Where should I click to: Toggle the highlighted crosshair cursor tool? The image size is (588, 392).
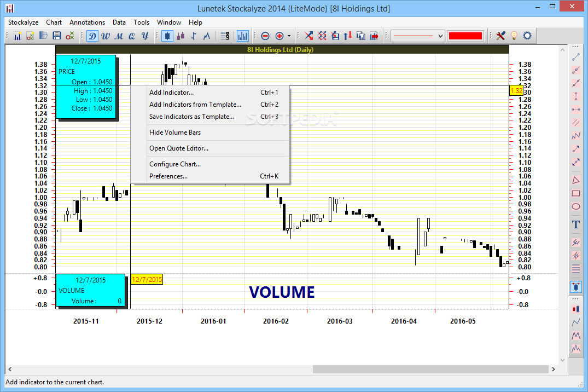[576, 287]
